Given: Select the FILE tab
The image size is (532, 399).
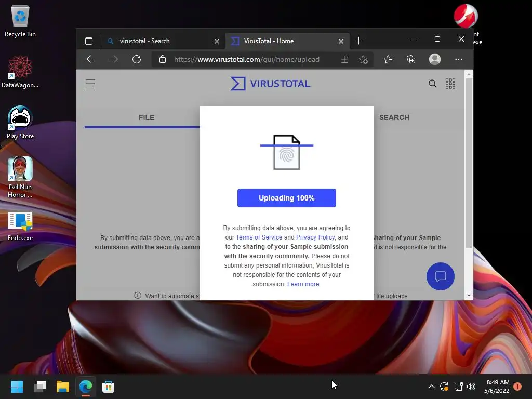Looking at the screenshot, I should [x=146, y=118].
